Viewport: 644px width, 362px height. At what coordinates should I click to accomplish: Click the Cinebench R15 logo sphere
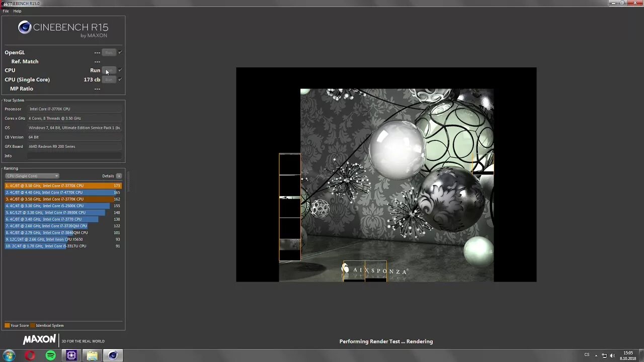[25, 28]
